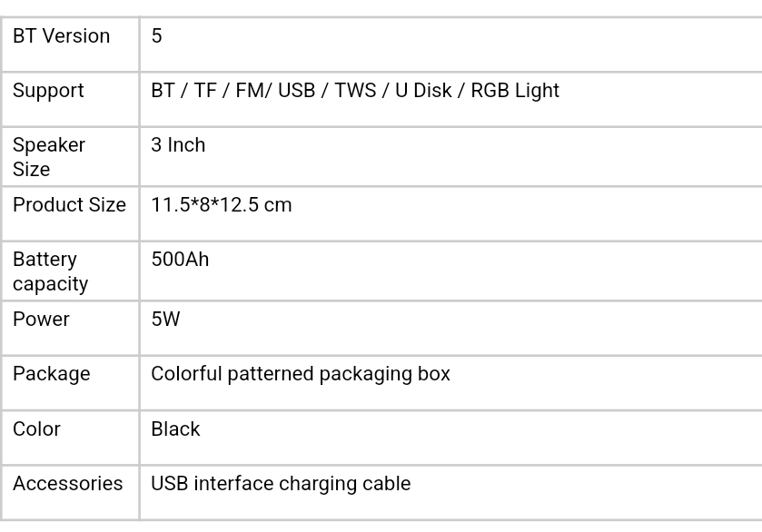The image size is (762, 532).
Task: Click the Color row label
Action: [37, 429]
